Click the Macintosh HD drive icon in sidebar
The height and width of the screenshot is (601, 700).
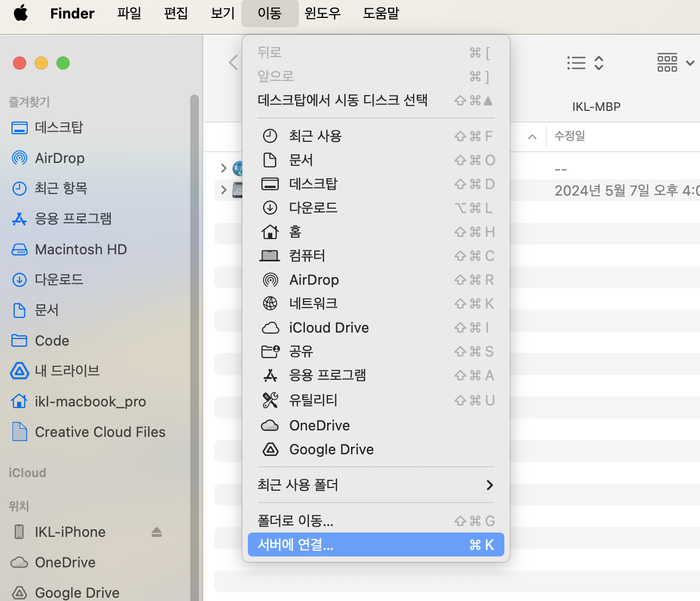20,249
